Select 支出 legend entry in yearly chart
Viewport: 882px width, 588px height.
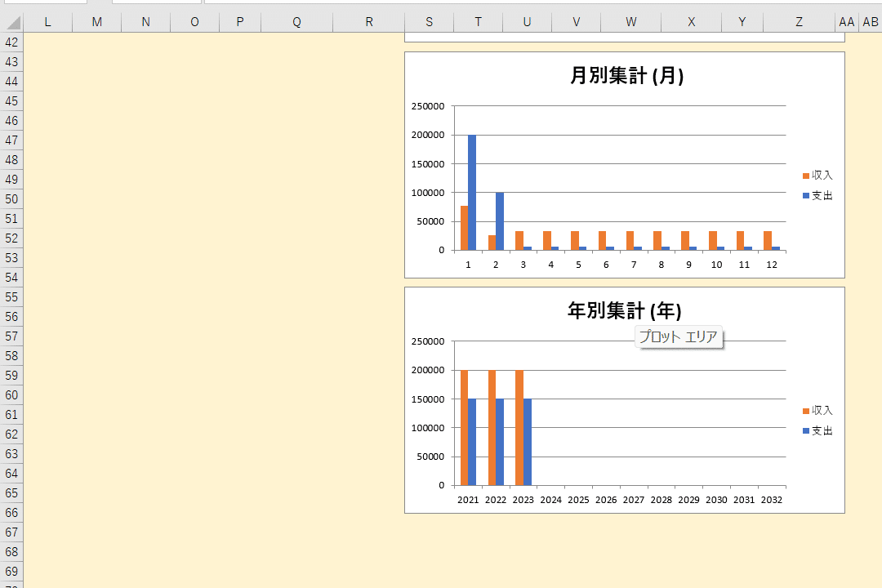[x=817, y=431]
